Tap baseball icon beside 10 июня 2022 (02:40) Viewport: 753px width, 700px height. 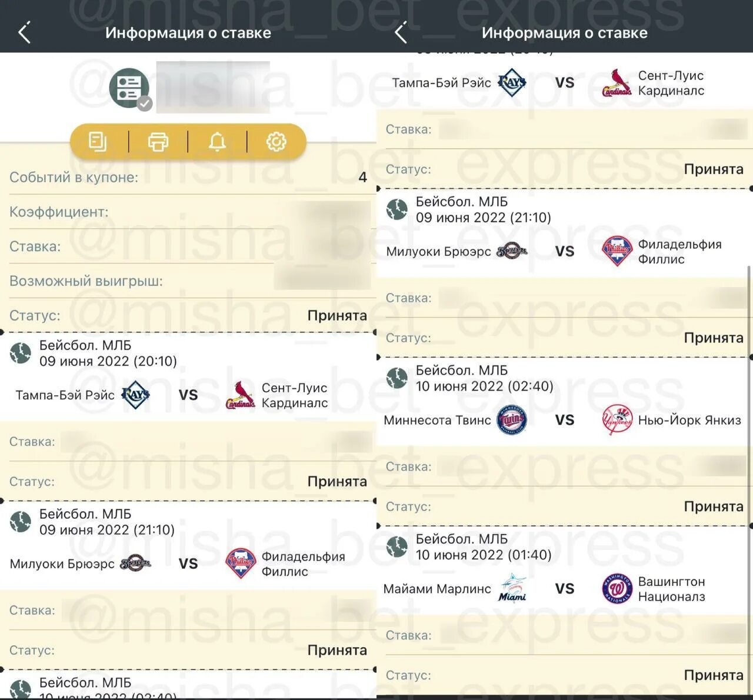(x=397, y=378)
